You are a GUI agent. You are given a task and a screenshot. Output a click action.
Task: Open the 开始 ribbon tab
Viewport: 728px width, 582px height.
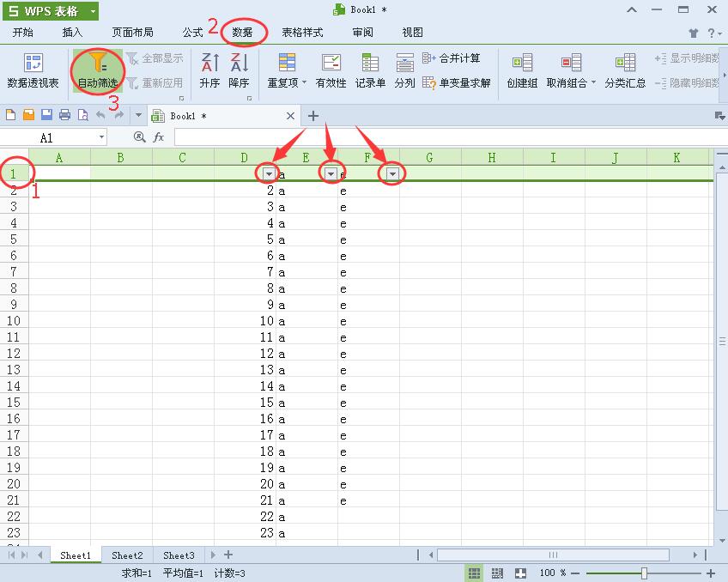22,33
